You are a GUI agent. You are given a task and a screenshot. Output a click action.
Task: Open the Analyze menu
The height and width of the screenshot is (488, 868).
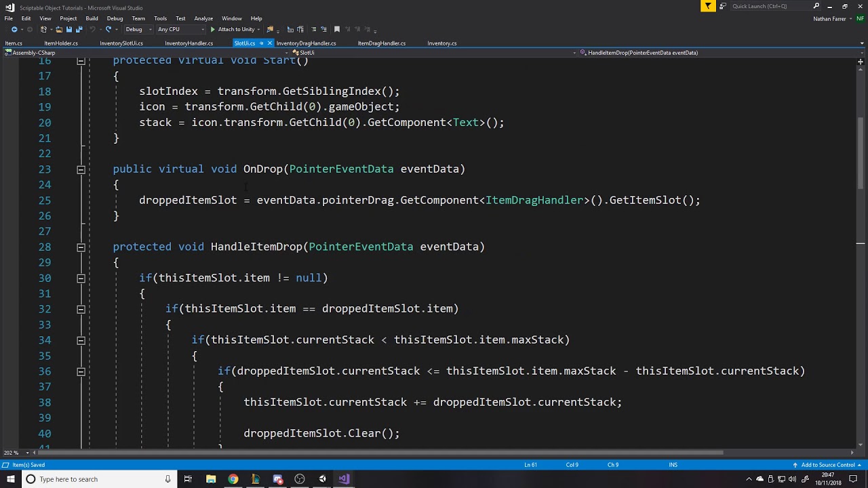tap(203, 18)
